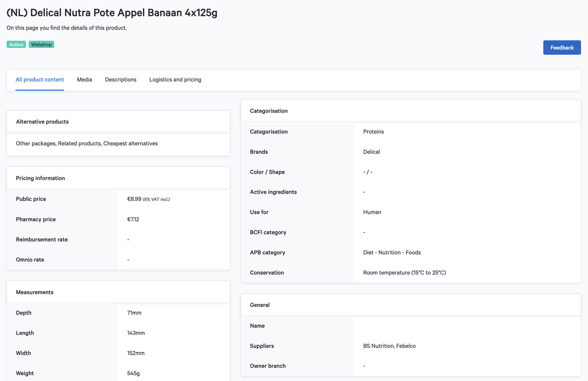
Task: Select the Room temperature conservation value
Action: 404,273
